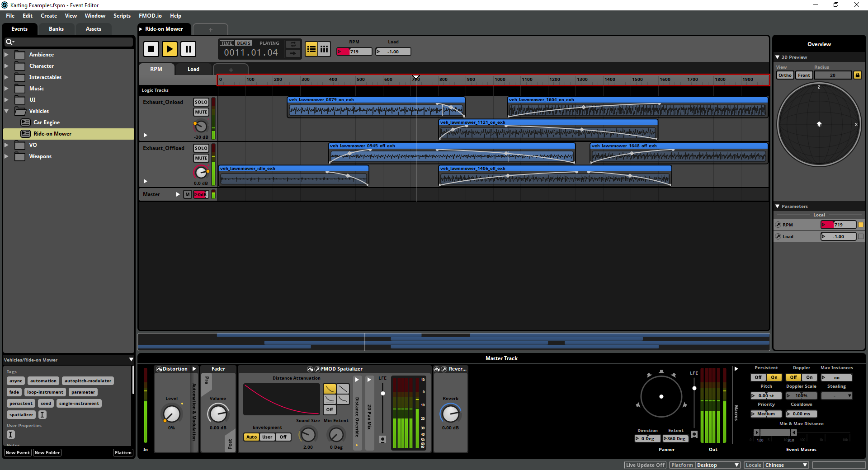Open table view with the column grid icon
Screen dimensions: 868x470
click(324, 49)
